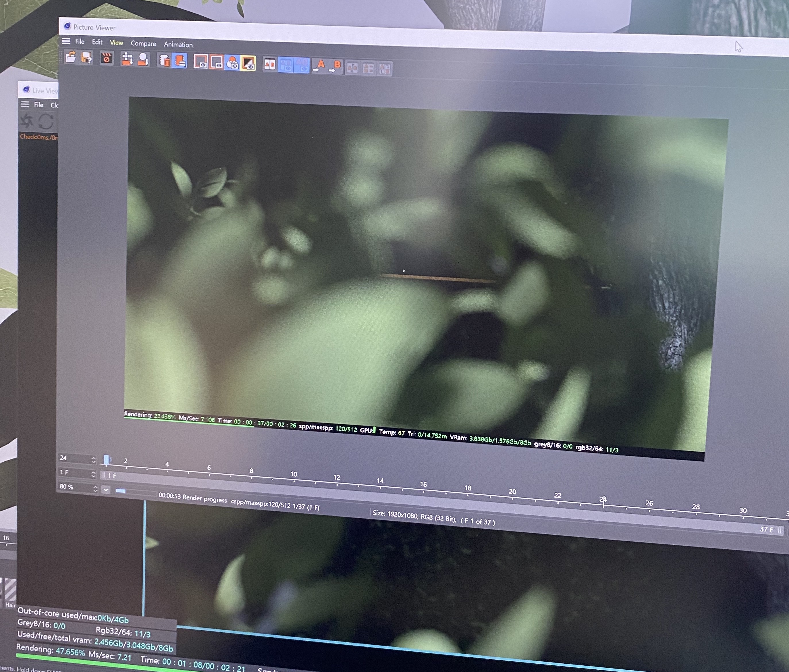Click the greyed AB grid icon
789x672 pixels.
368,69
